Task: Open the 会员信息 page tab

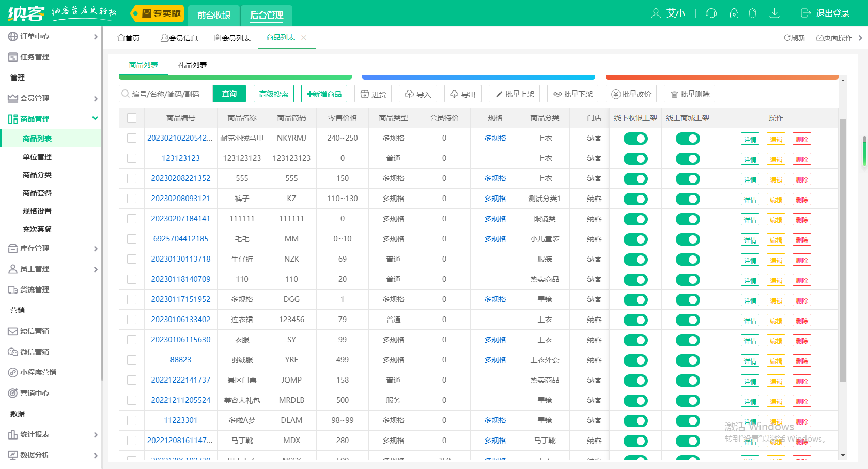Action: click(x=179, y=38)
